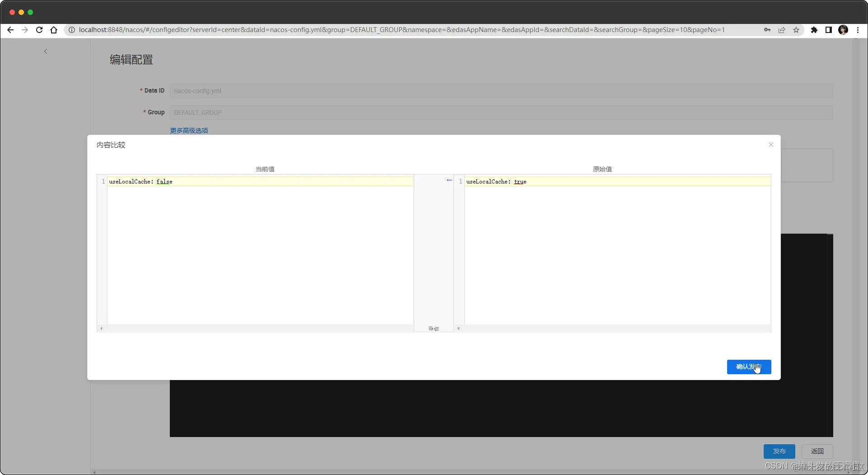Click the 编辑配置 page heading
Viewport: 868px width, 475px height.
(131, 60)
